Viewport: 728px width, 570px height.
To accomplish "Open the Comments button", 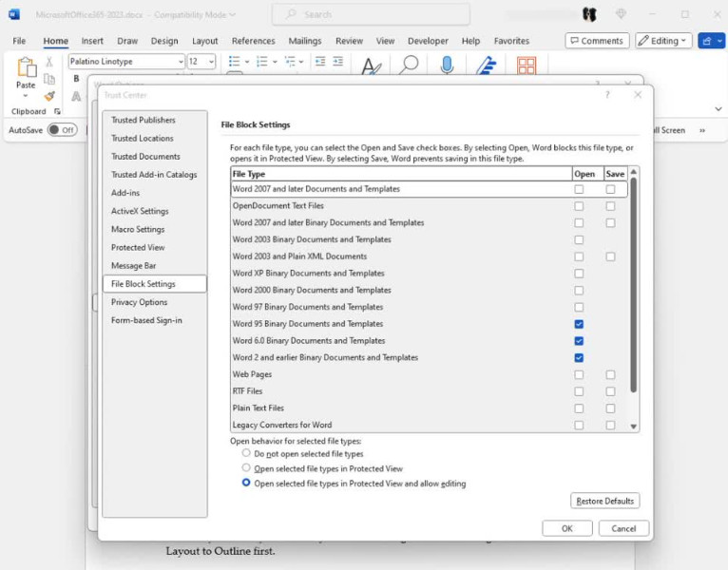I will 597,41.
